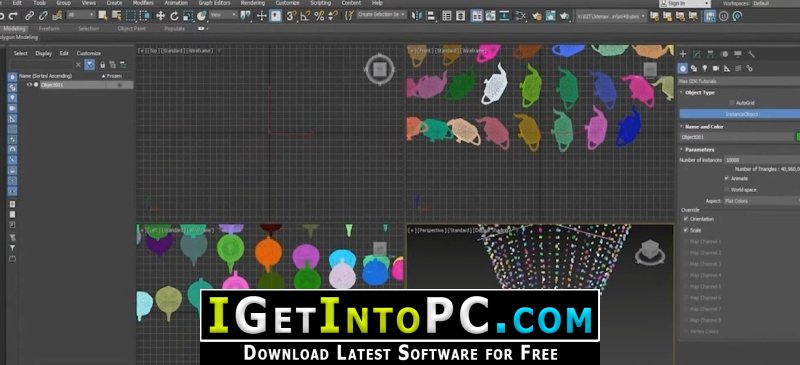800x365 pixels.
Task: Toggle the Angle Snap tool
Action: point(305,16)
